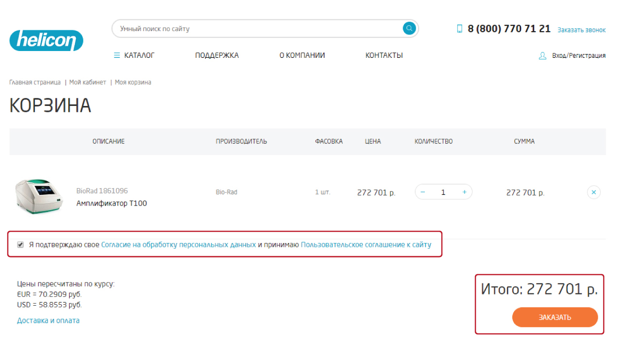Click the quantity value field
This screenshot has height=364, width=630.
pos(443,192)
